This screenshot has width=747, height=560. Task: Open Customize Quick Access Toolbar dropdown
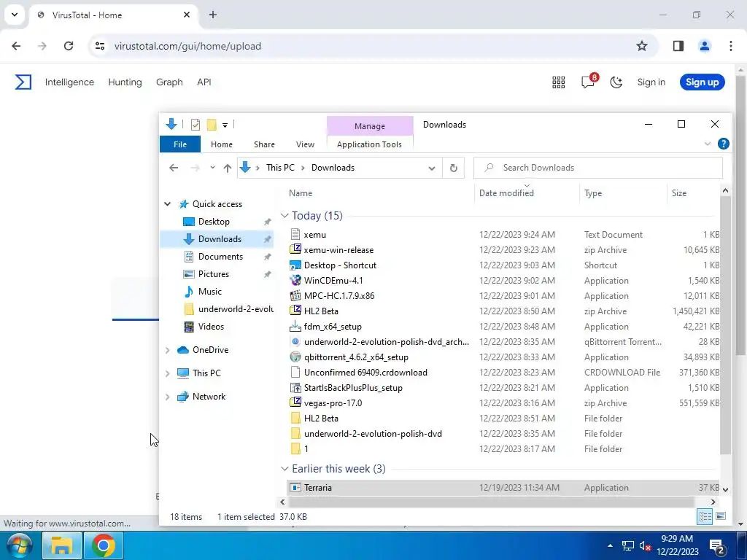point(225,125)
